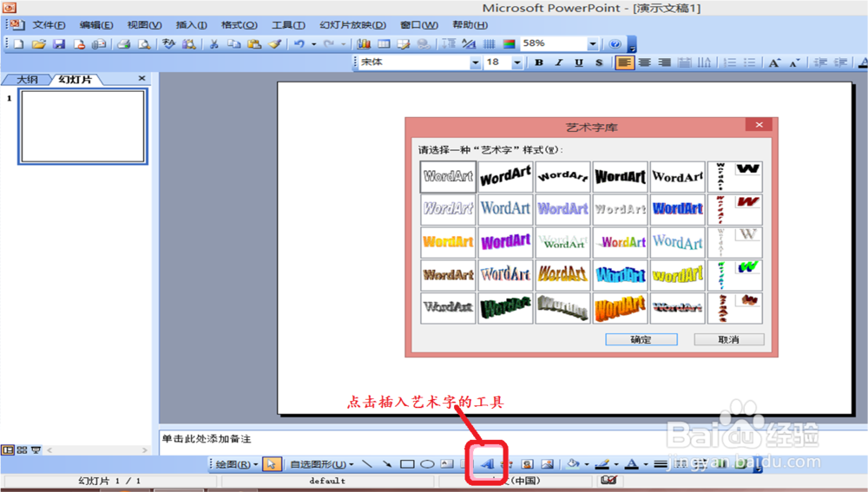Click the Insert Clip Art icon
Viewport: 868px width, 492px height.
pyautogui.click(x=527, y=463)
